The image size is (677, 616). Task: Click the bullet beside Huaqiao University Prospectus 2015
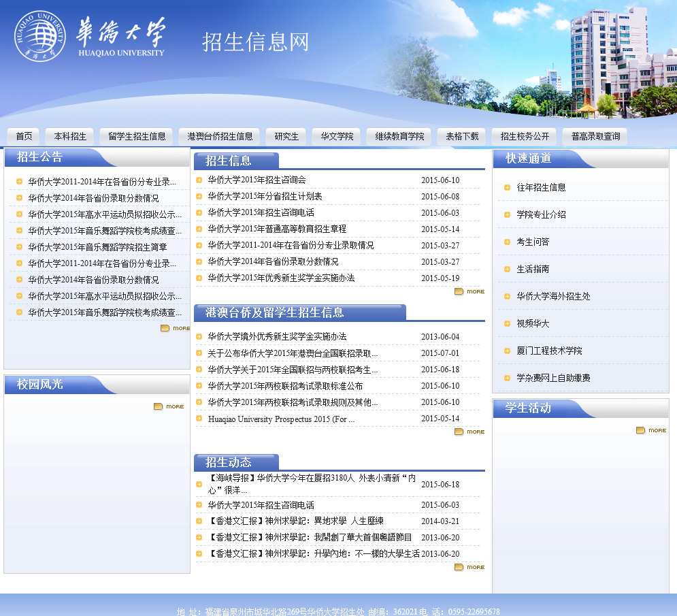[199, 418]
